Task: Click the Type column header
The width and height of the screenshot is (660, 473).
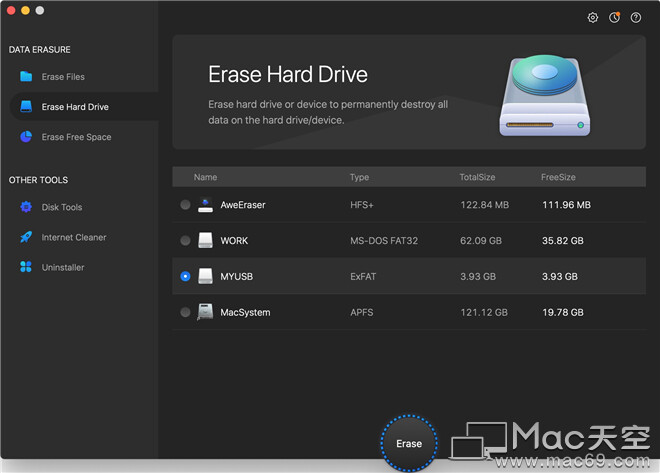Action: pyautogui.click(x=359, y=177)
